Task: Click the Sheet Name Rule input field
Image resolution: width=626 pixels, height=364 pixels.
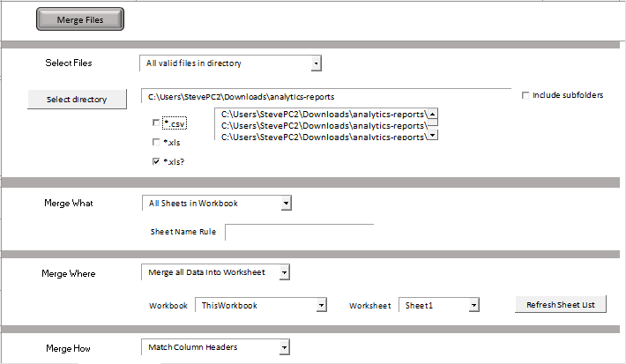Action: tap(300, 232)
